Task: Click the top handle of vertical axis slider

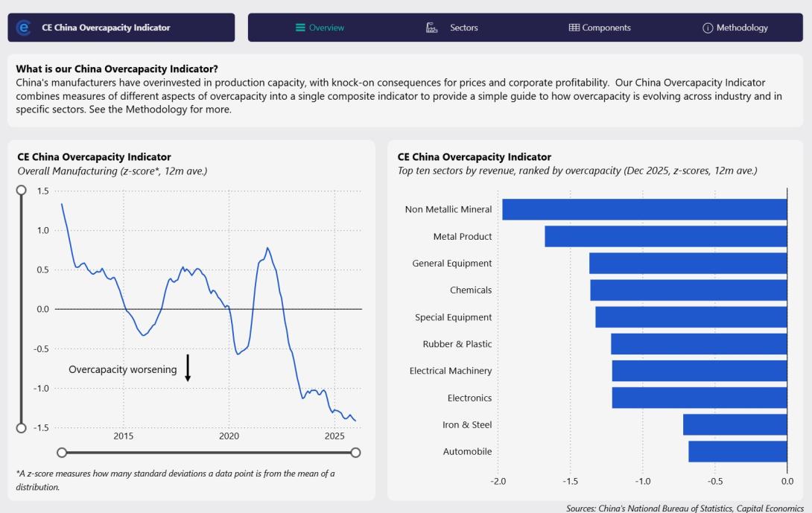Action: [22, 190]
